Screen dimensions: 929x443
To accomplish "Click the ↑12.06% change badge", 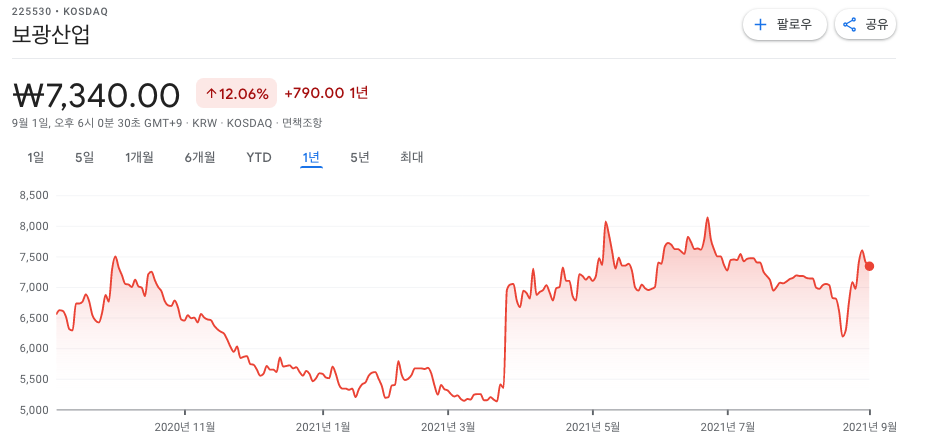I will click(x=236, y=93).
